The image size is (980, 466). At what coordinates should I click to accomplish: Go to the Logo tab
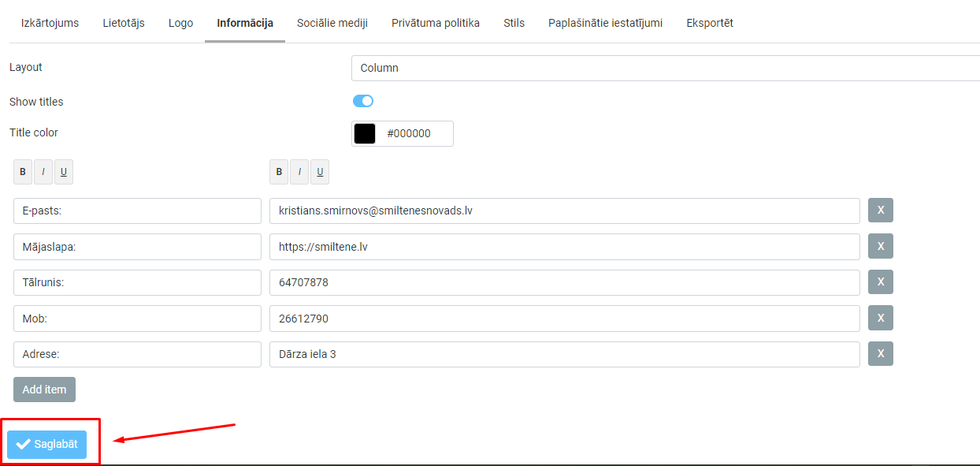pos(180,23)
